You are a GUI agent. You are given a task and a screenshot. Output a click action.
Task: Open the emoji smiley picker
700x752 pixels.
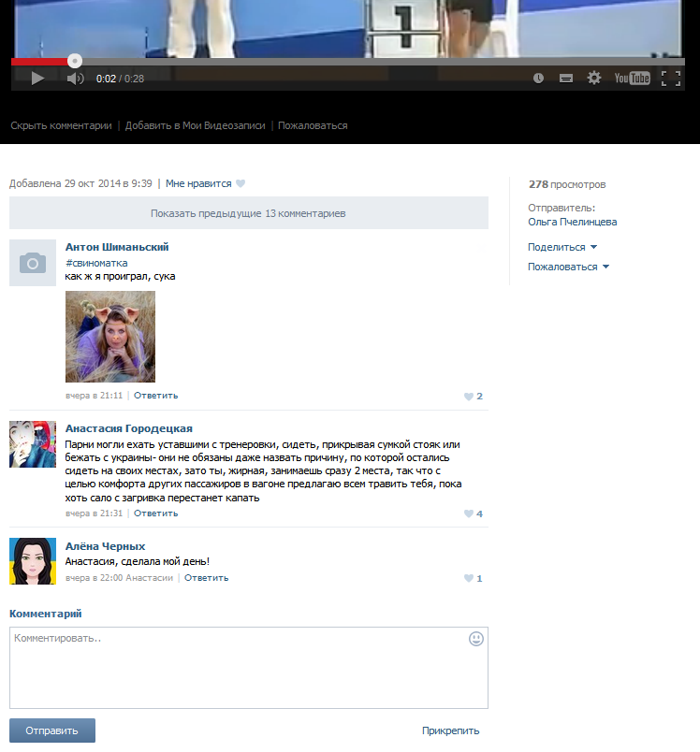click(476, 639)
